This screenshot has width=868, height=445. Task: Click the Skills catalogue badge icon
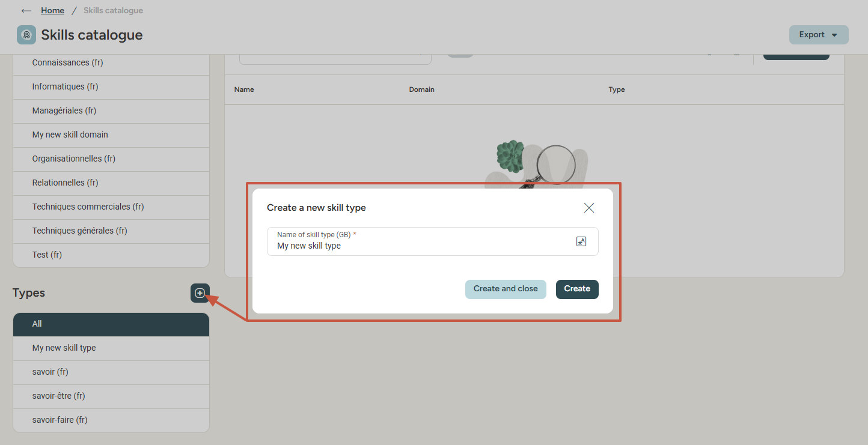point(26,35)
